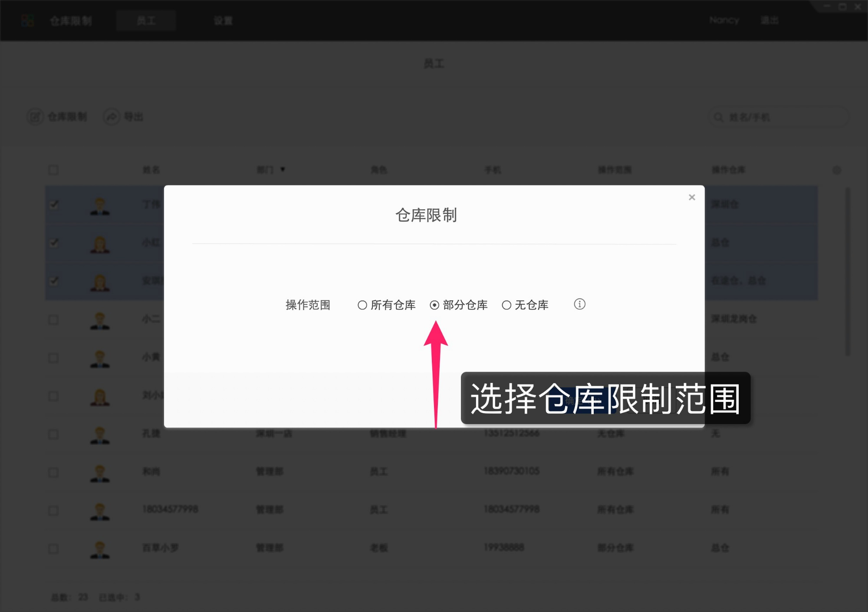Switch to the 员工 tab
Image resolution: width=868 pixels, height=612 pixels.
pos(145,20)
